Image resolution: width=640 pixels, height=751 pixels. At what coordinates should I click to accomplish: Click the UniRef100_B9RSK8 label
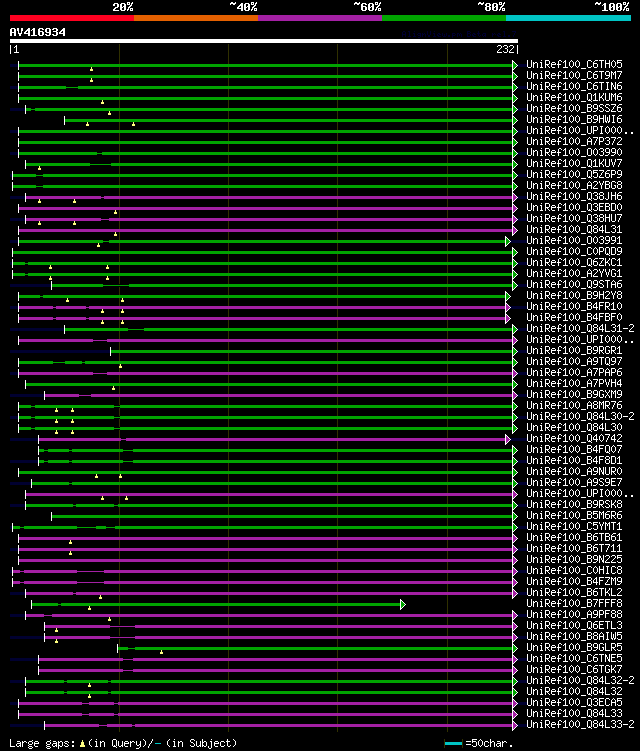tap(574, 505)
